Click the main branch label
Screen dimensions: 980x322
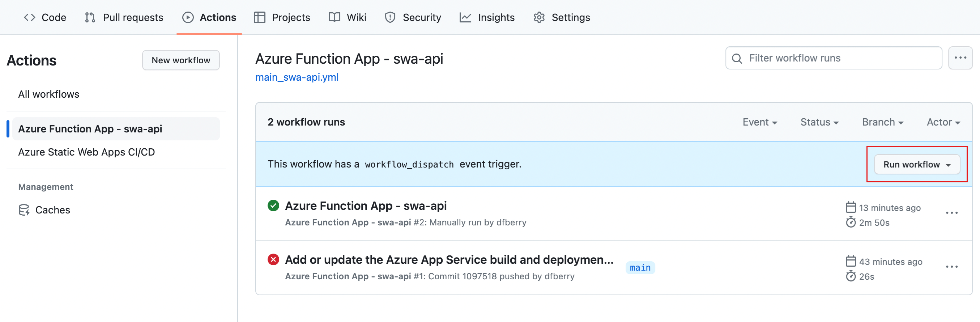point(640,268)
